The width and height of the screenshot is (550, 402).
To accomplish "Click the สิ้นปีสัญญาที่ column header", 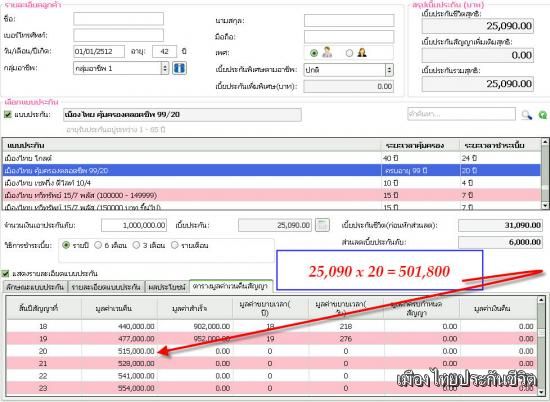I will pyautogui.click(x=43, y=308).
